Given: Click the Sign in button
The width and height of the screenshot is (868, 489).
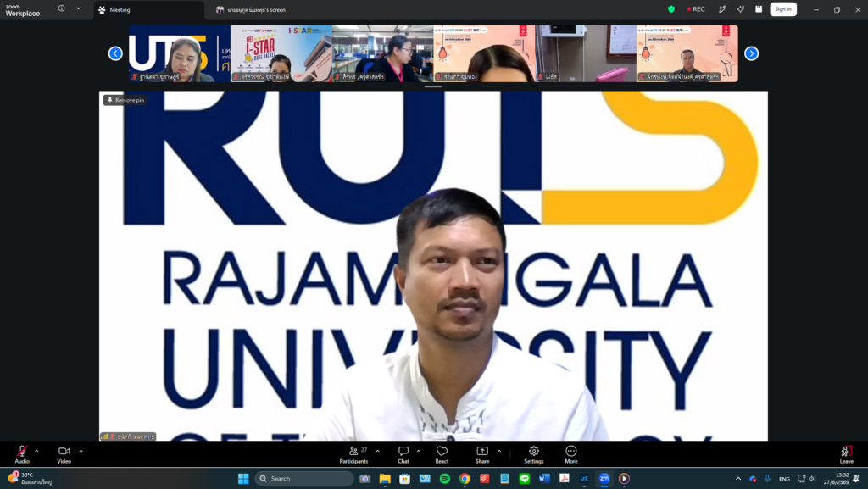Looking at the screenshot, I should click(783, 8).
